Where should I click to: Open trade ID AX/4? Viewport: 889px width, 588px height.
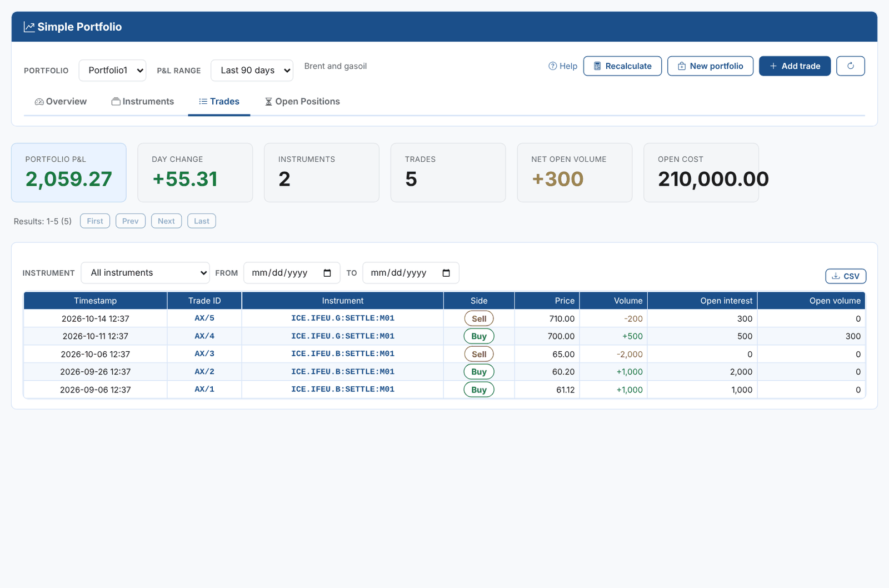[204, 336]
